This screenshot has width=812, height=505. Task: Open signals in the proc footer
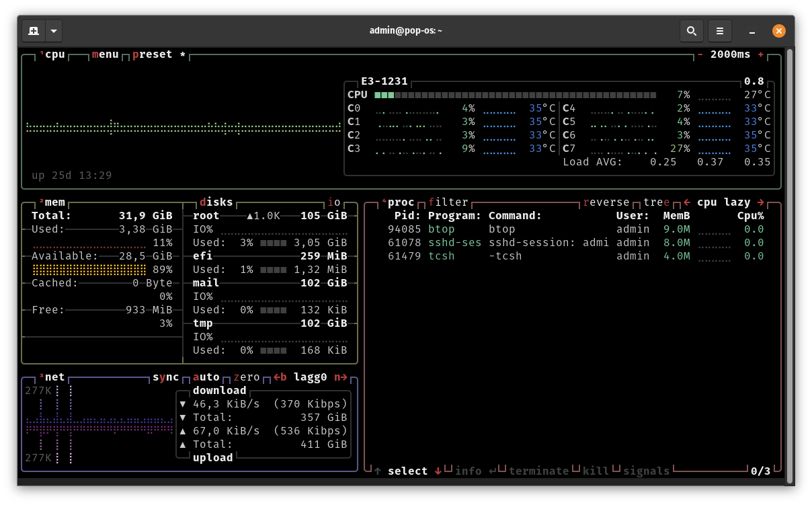[647, 471]
